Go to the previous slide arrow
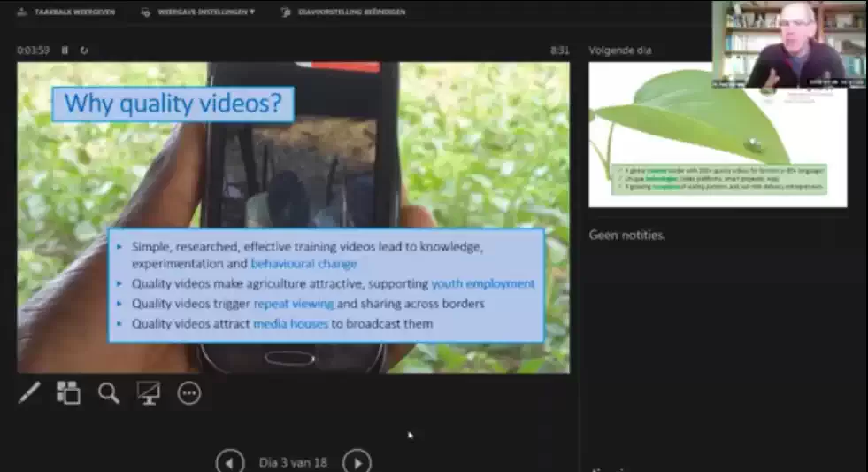868x472 pixels. pyautogui.click(x=230, y=462)
